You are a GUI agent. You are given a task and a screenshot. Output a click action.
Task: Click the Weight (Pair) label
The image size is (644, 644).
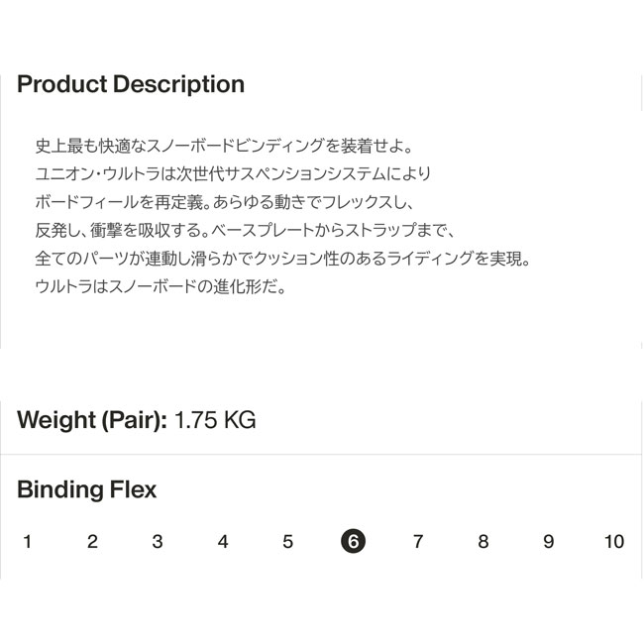click(91, 419)
